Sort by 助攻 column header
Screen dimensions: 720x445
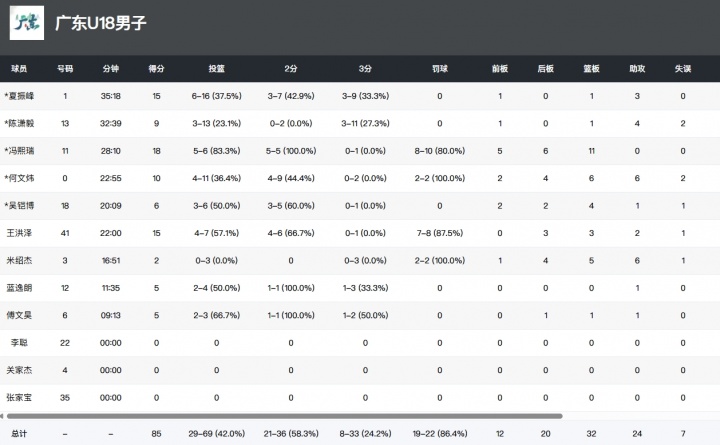pos(637,69)
